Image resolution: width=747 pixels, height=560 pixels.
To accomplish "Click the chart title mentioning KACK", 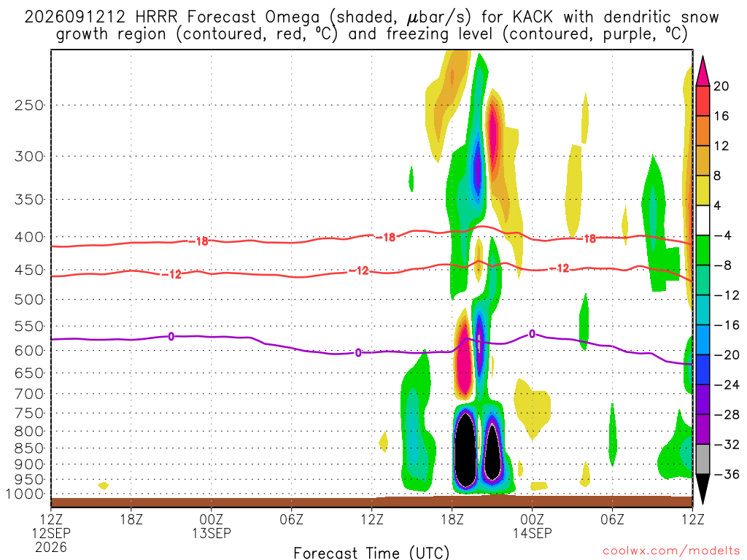I will click(371, 26).
